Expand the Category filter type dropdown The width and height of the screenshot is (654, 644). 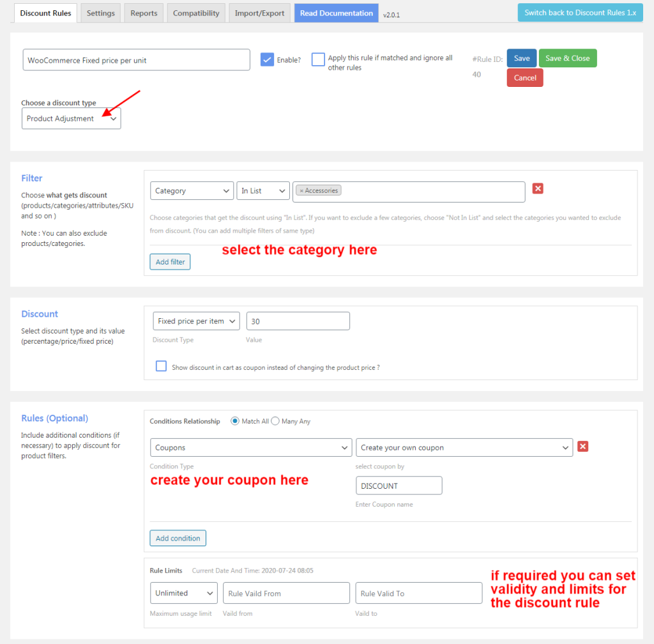[192, 191]
